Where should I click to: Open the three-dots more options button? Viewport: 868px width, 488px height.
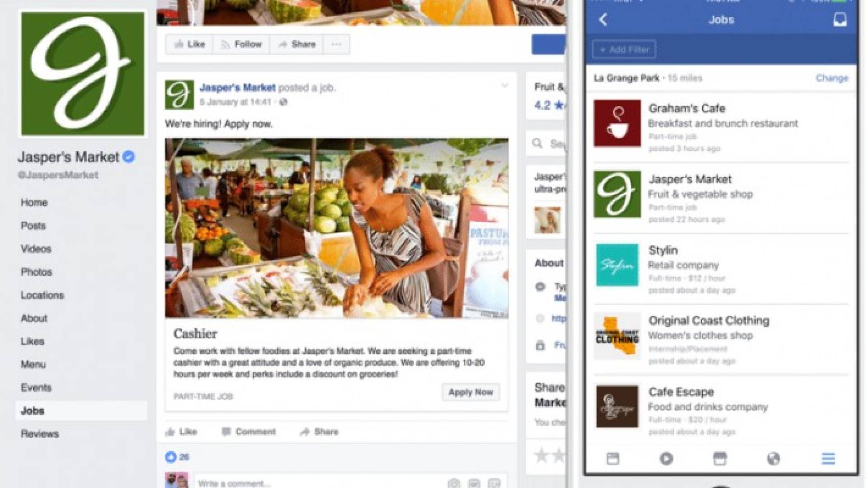[336, 44]
